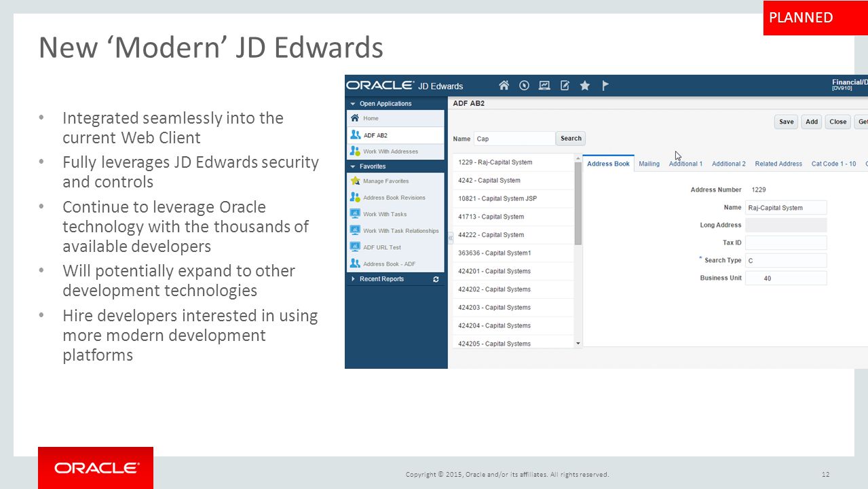Collapse the Open Applications section
This screenshot has width=868, height=489.
click(353, 104)
